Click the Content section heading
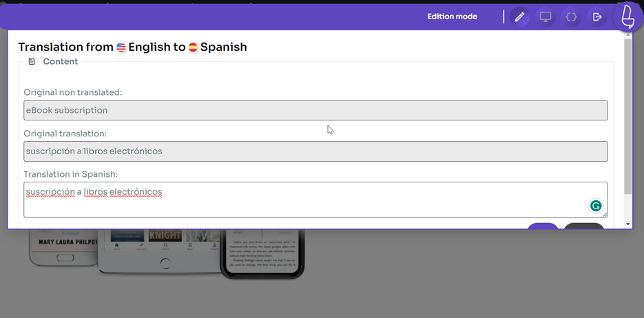 coord(61,61)
